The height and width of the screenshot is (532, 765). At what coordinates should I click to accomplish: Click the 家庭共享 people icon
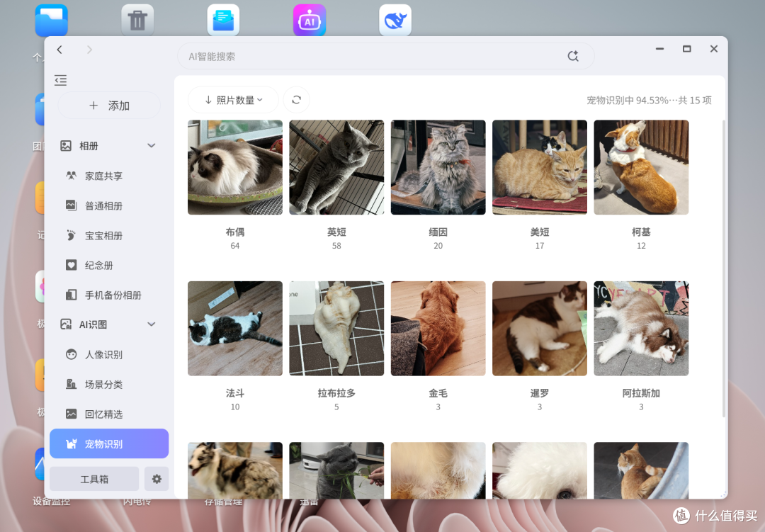pos(72,176)
